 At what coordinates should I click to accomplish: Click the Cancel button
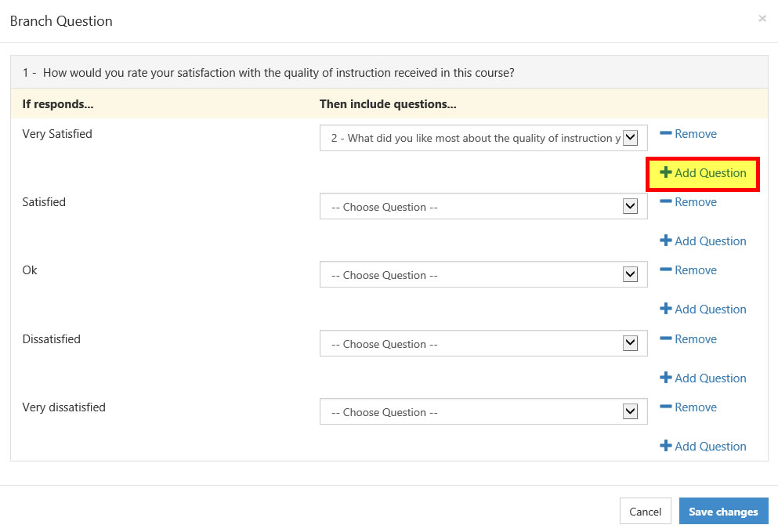point(646,511)
